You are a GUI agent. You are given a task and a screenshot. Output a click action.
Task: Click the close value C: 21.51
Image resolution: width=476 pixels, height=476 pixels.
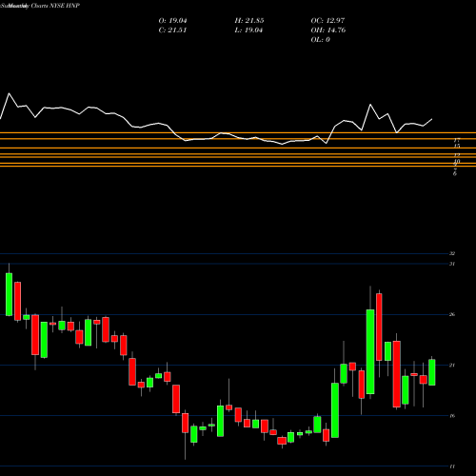click(172, 30)
